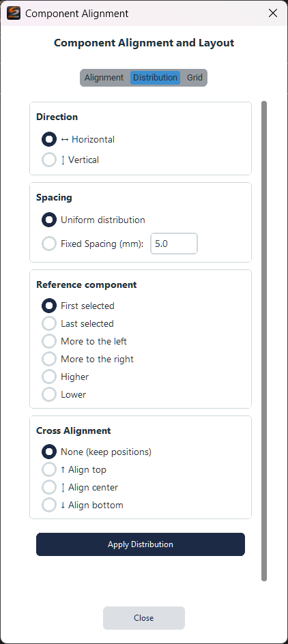Click the Distribution tab
Viewport: 288px width, 644px height.
156,78
